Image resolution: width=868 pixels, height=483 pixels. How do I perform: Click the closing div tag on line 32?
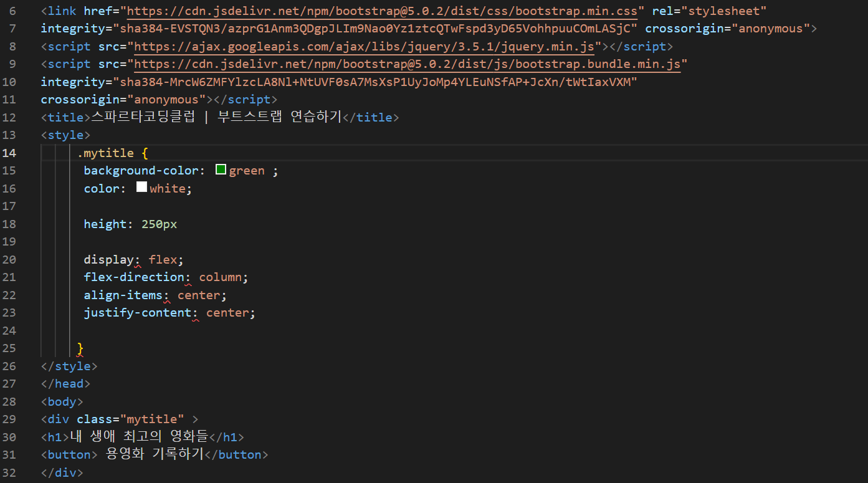click(62, 472)
